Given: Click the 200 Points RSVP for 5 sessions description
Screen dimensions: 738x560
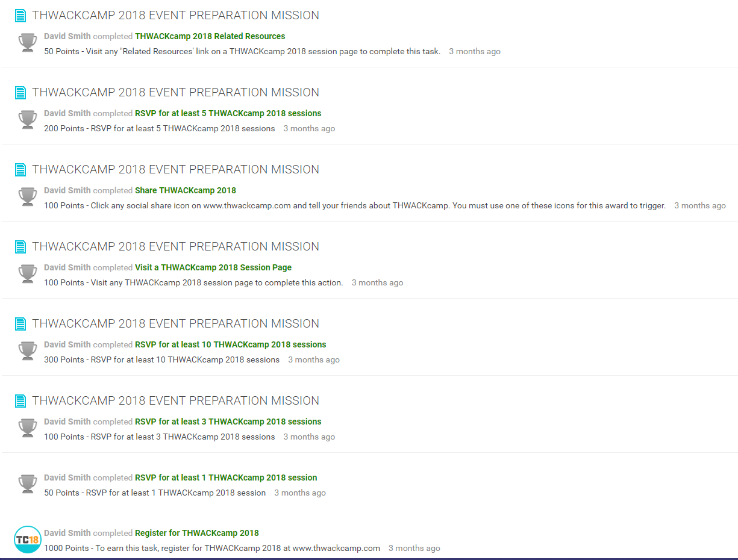Looking at the screenshot, I should click(x=160, y=129).
